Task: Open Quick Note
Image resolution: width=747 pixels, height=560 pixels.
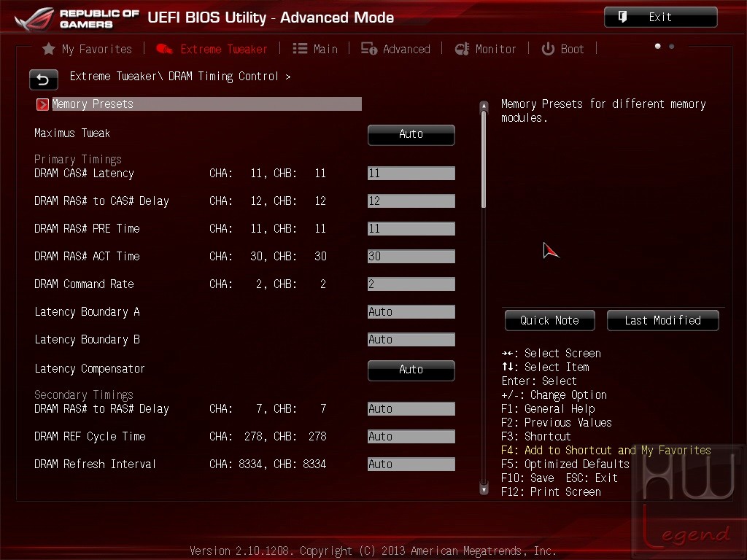Action: point(550,321)
